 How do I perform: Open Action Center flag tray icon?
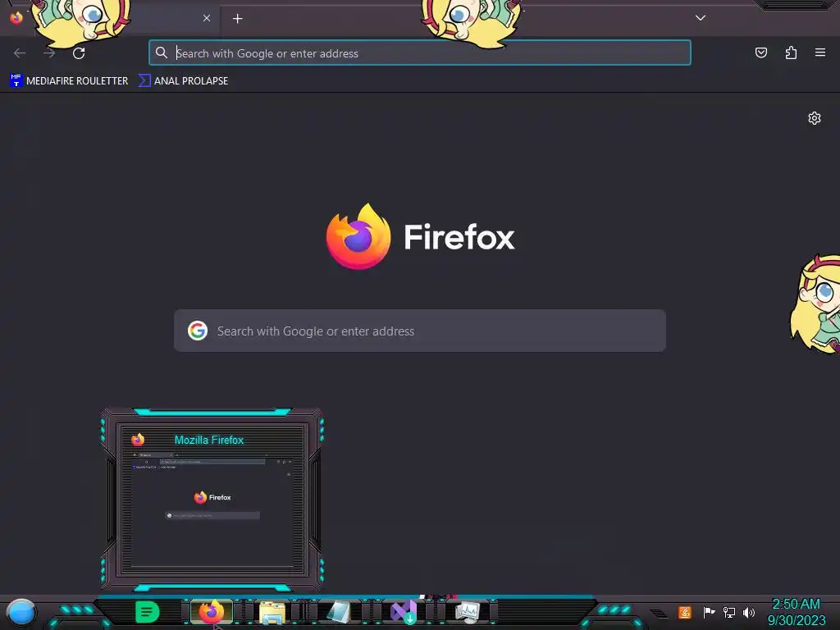tap(709, 612)
